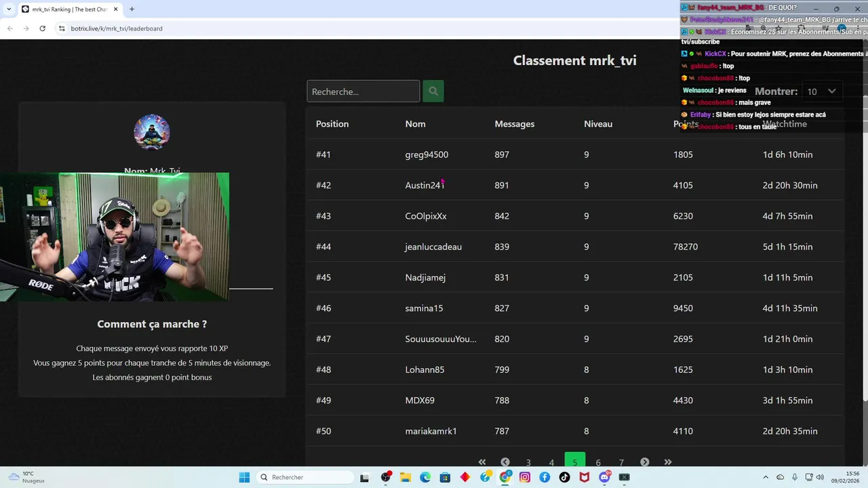
Task: Click position #41 cell
Action: [323, 155]
